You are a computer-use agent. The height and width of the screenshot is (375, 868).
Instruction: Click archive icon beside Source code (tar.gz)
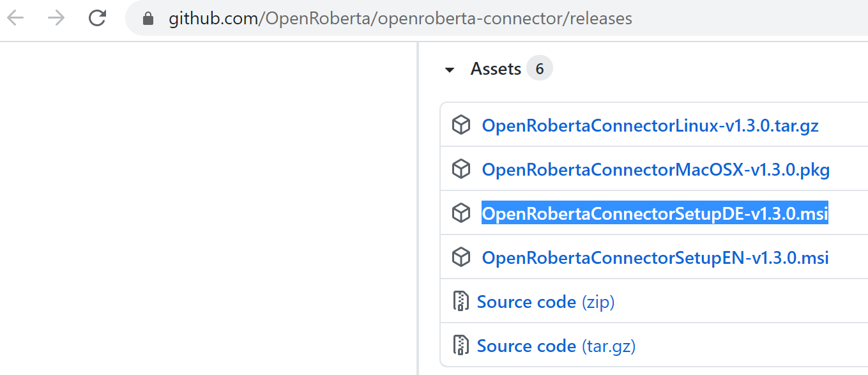click(x=461, y=346)
